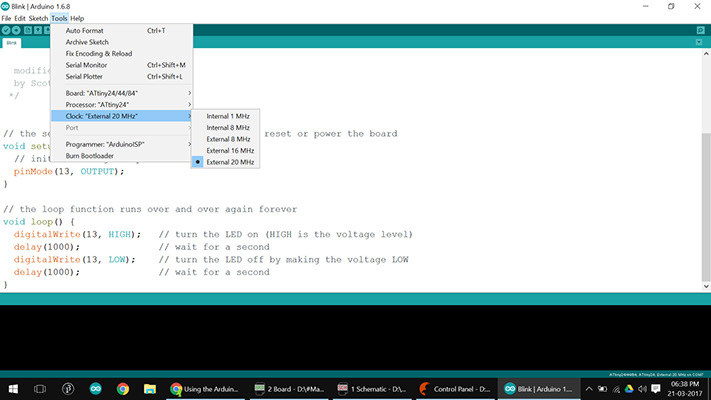Open the Help menu

click(77, 19)
